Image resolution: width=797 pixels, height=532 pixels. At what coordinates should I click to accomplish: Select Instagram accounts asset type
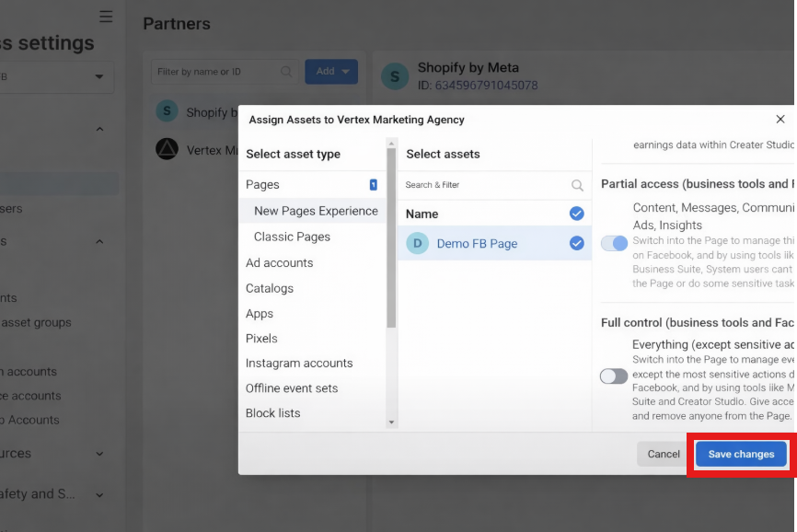299,364
